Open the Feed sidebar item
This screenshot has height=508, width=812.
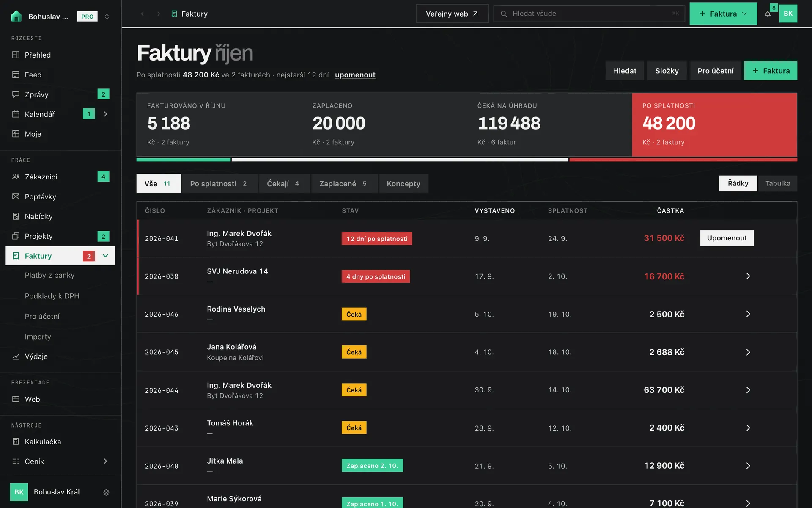[x=60, y=75]
